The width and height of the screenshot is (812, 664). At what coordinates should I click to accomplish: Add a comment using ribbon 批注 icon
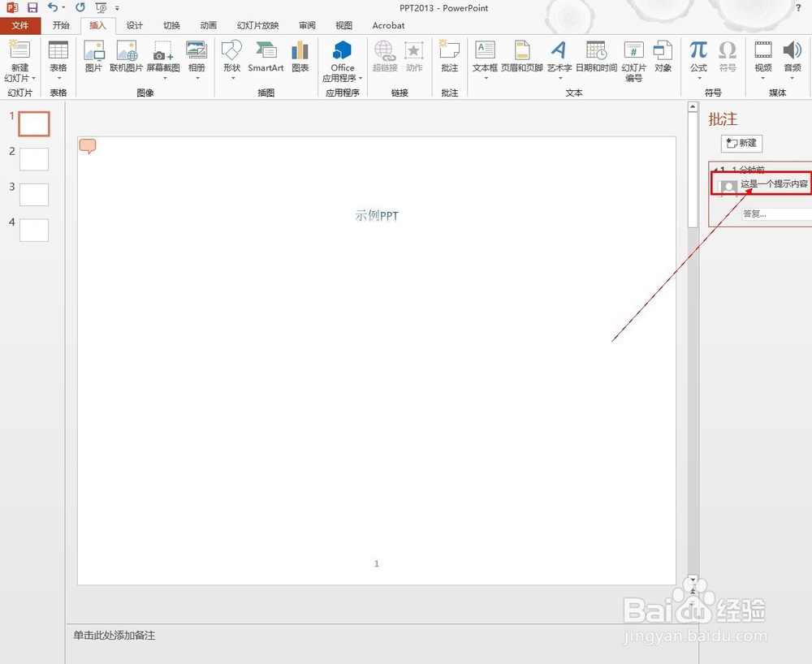pos(449,50)
